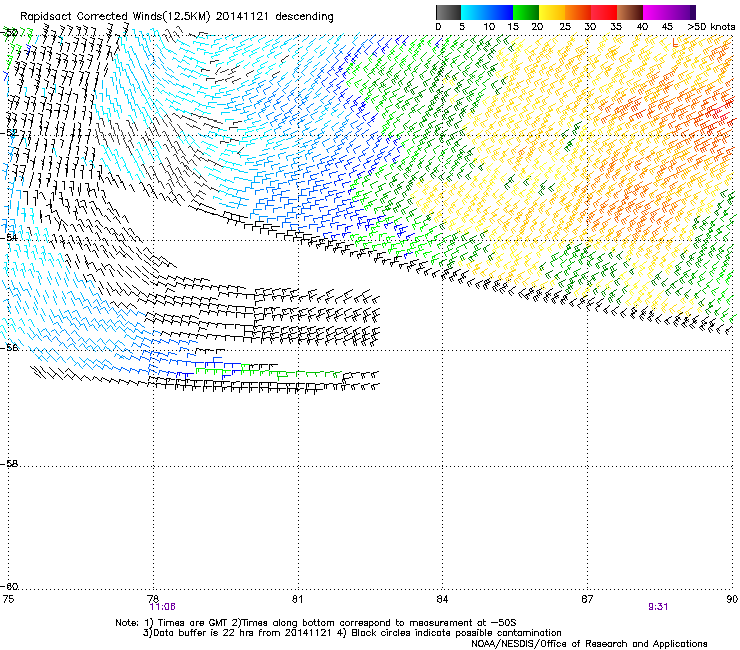The height and width of the screenshot is (650, 740).
Task: Click the dark purple 45-50 knots legend color
Action: tap(682, 12)
